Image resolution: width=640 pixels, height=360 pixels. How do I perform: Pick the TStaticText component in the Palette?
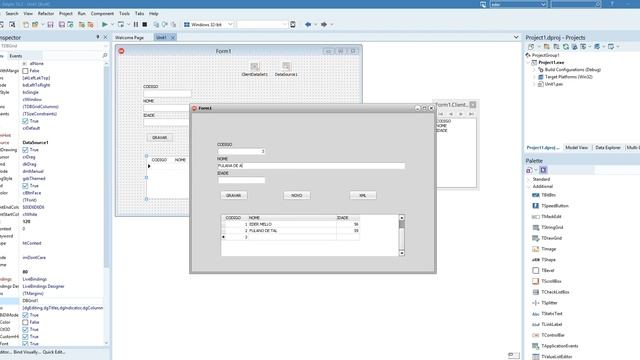(x=551, y=313)
